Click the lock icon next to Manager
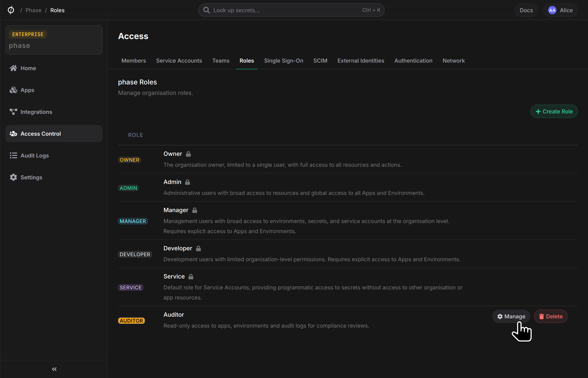 click(195, 210)
